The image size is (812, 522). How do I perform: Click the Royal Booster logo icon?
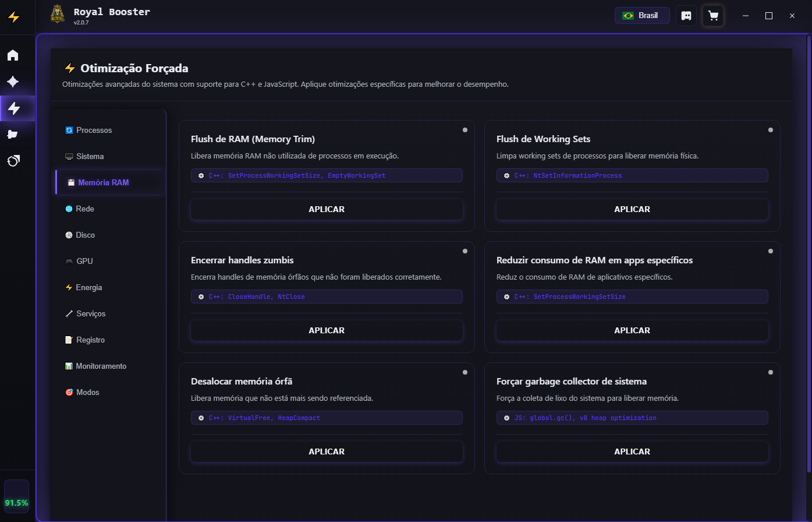58,14
